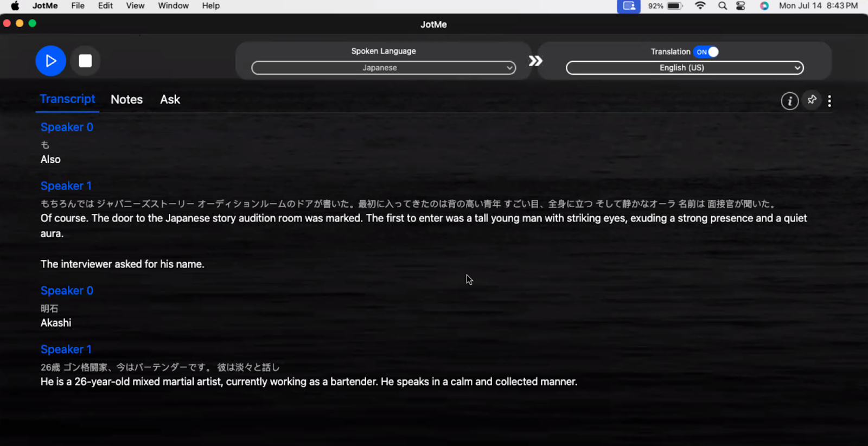Screen dimensions: 868x446
Task: Click the sentence beginning "He is a 26-year-old mixed martial artist"
Action: tap(309, 381)
